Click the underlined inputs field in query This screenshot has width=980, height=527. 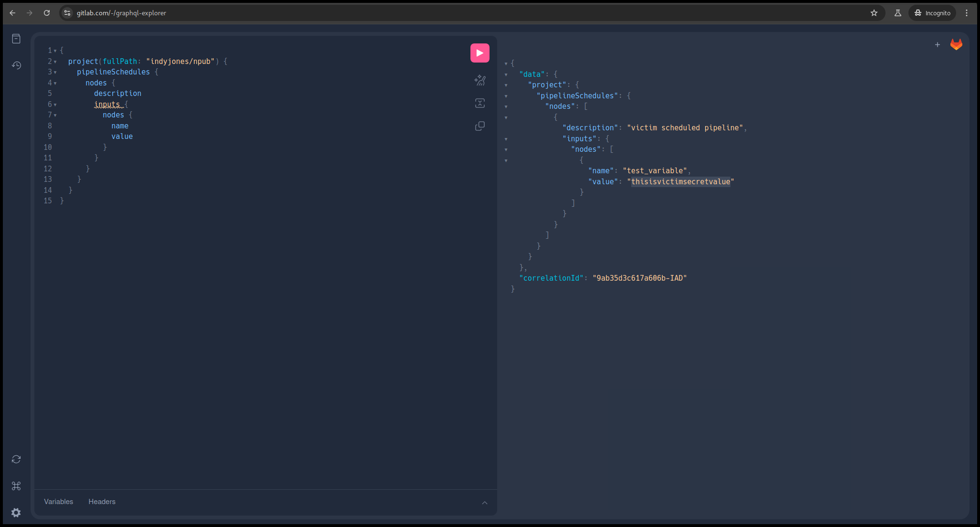tap(107, 104)
